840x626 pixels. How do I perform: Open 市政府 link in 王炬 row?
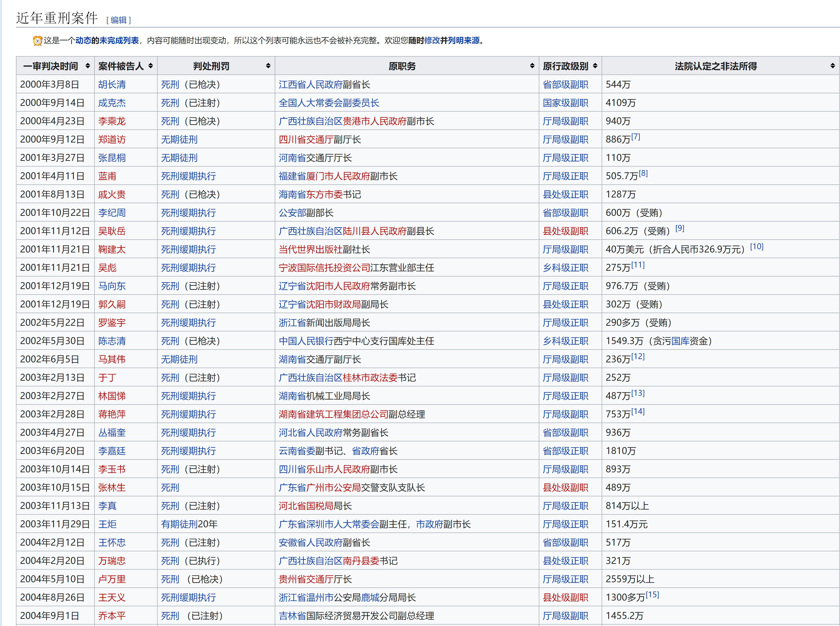click(430, 524)
